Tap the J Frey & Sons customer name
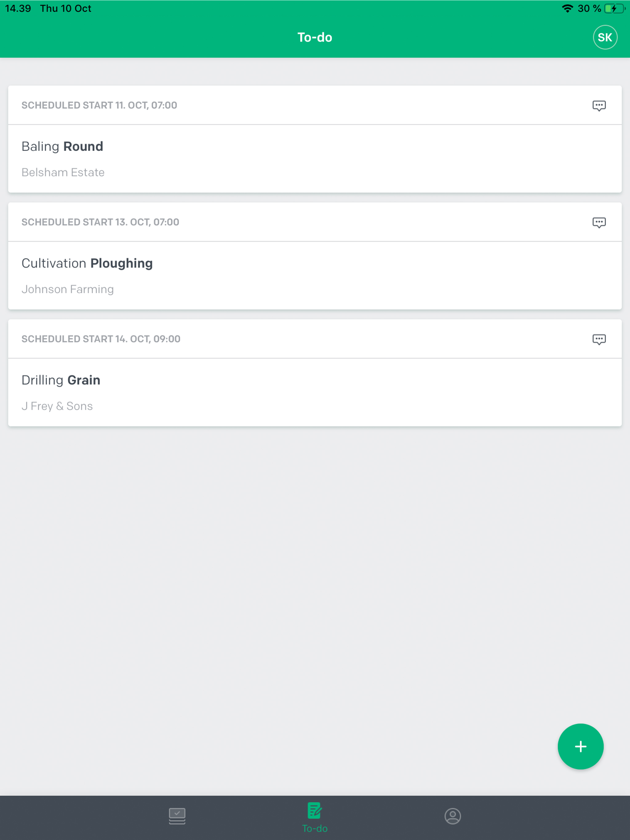The height and width of the screenshot is (840, 630). [x=57, y=406]
